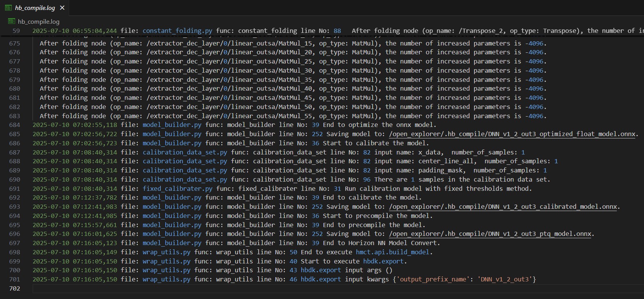The image size is (644, 299).
Task: Open the DNN_v1_2_out3_ptq_model.onnx path link
Action: (490, 234)
